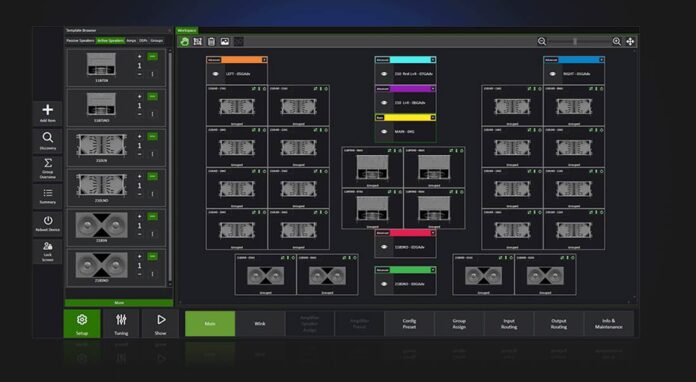Expand the purple group header button

click(x=433, y=89)
